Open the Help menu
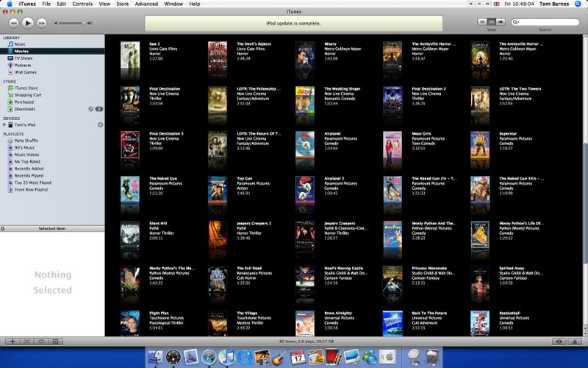The image size is (588, 368). click(x=194, y=4)
